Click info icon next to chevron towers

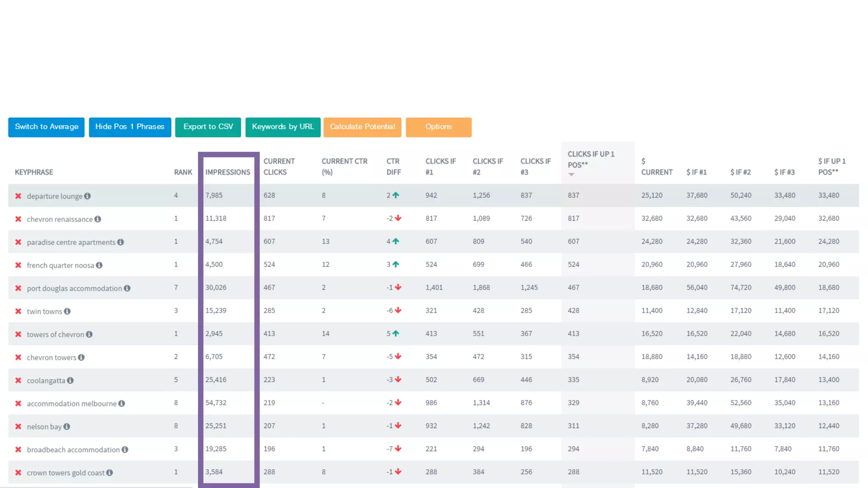[81, 358]
